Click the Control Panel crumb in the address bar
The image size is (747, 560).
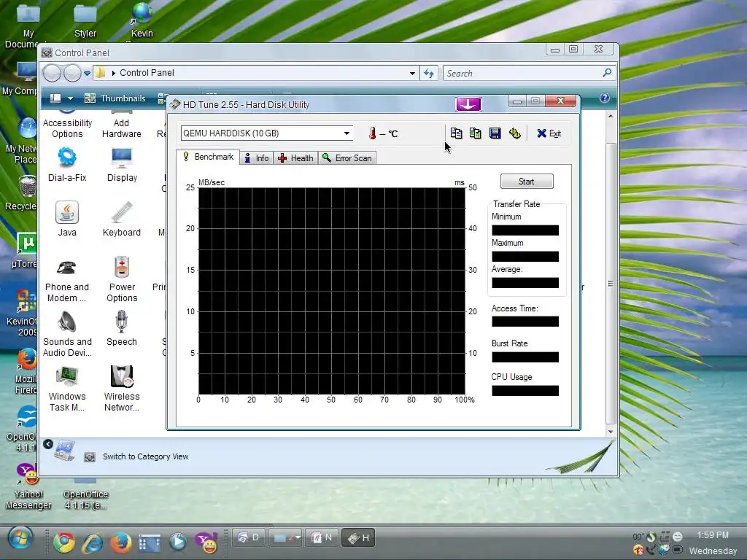click(147, 73)
